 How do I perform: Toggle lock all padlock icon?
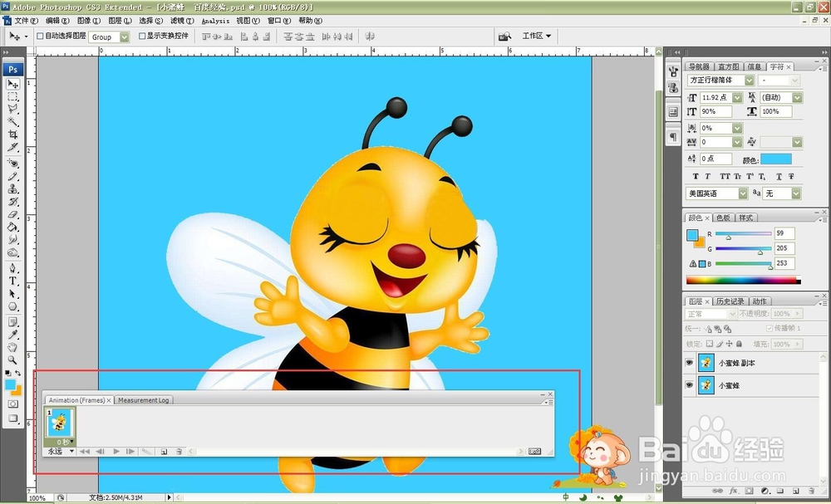click(740, 344)
